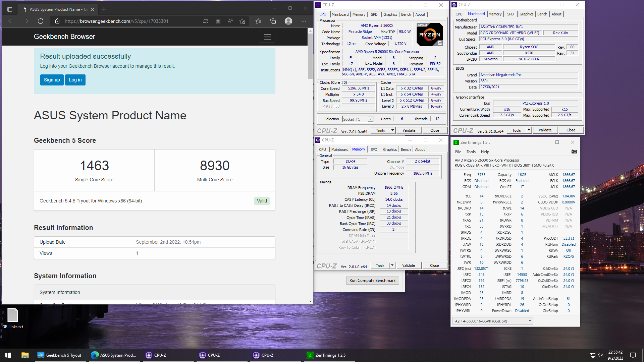644x362 pixels.
Task: Click the network tray icon
Action: (x=593, y=355)
